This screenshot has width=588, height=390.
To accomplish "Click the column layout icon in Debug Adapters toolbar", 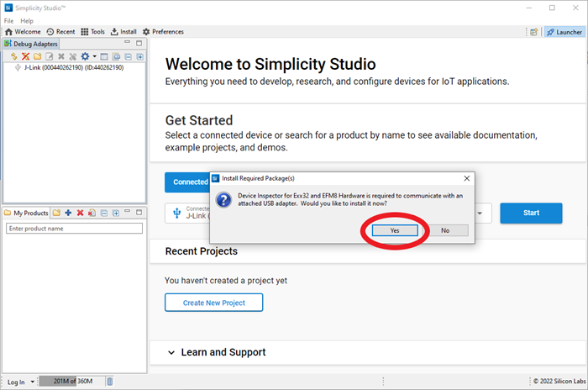I will coord(104,56).
